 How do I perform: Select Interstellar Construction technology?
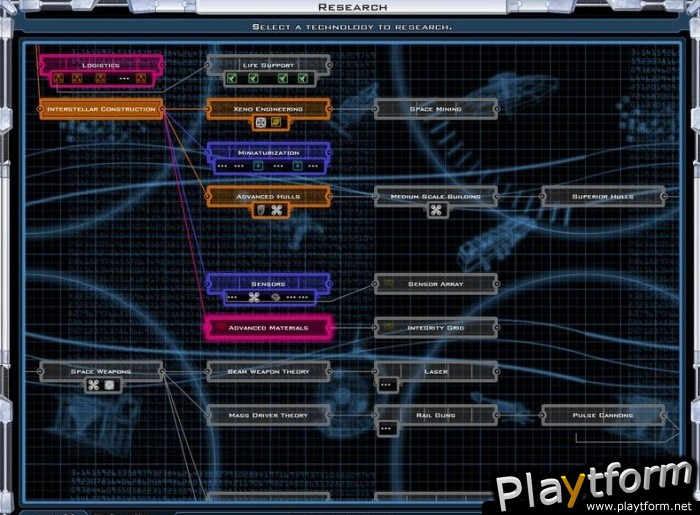pyautogui.click(x=101, y=109)
